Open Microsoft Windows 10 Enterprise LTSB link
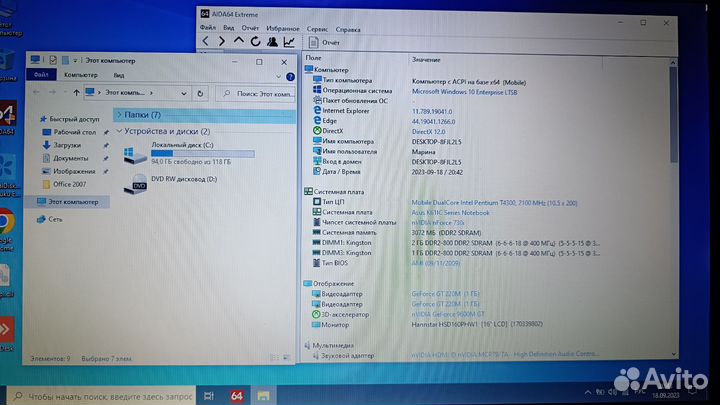Viewport: 720px width, 405px height. [x=464, y=92]
